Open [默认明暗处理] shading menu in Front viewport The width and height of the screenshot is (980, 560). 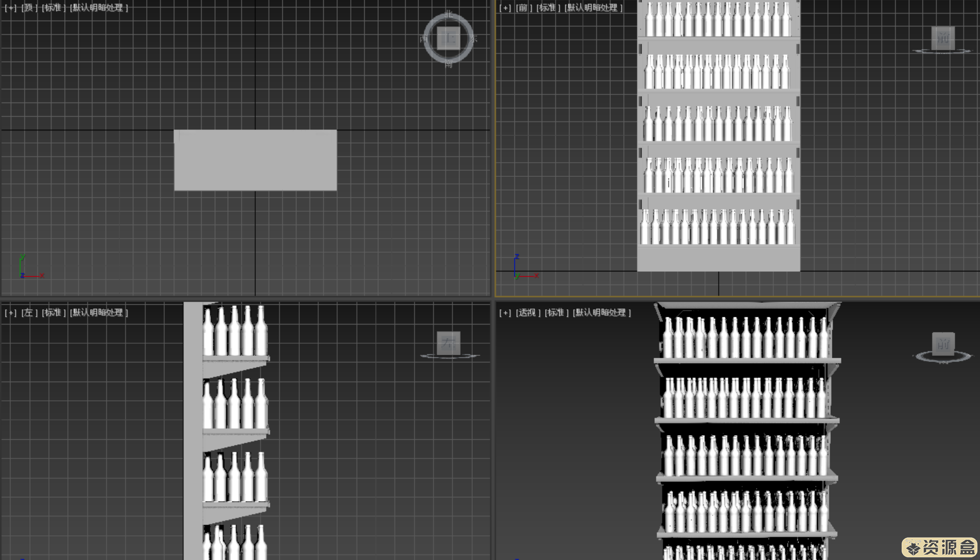[594, 8]
